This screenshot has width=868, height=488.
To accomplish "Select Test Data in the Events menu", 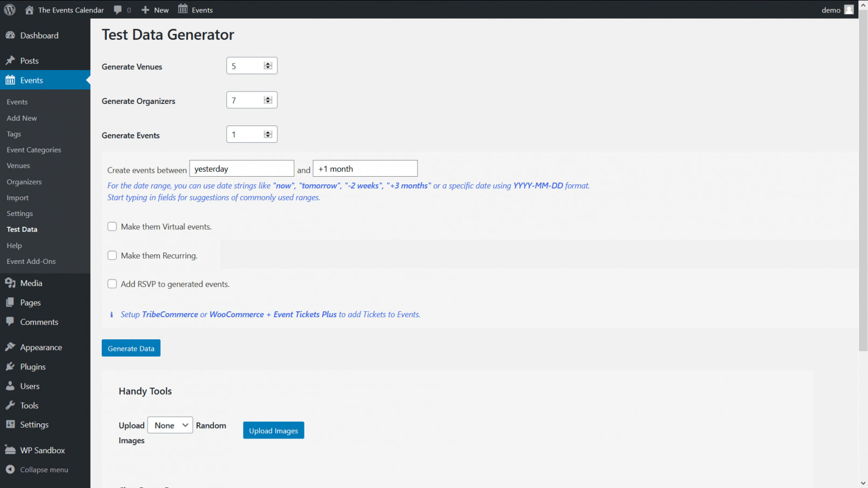I will (22, 229).
